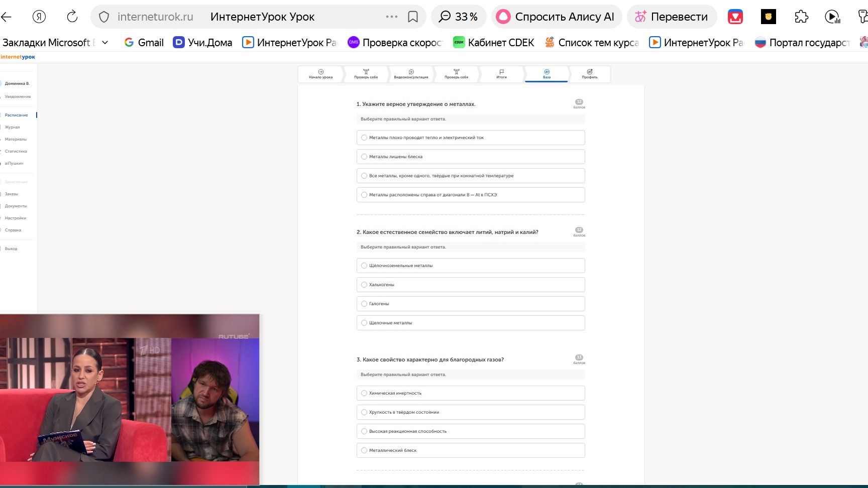The width and height of the screenshot is (868, 488).
Task: Click the internetурок site logo
Action: tap(18, 57)
